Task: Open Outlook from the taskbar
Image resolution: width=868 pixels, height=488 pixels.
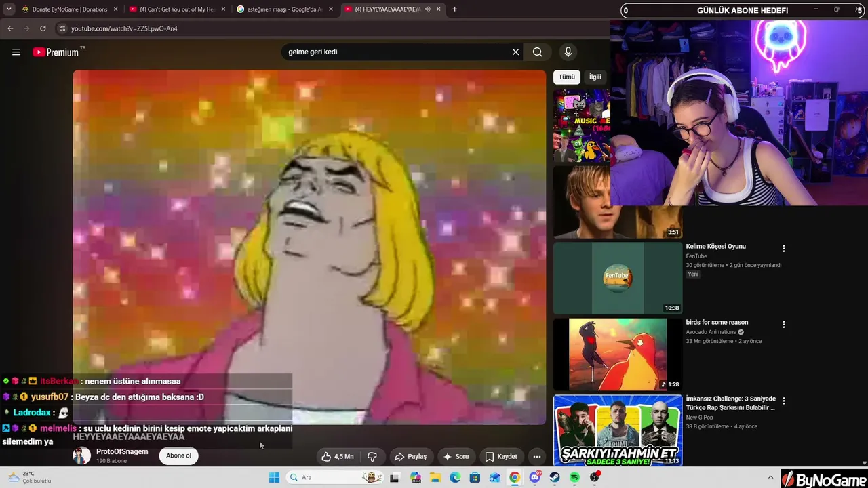Action: [495, 477]
